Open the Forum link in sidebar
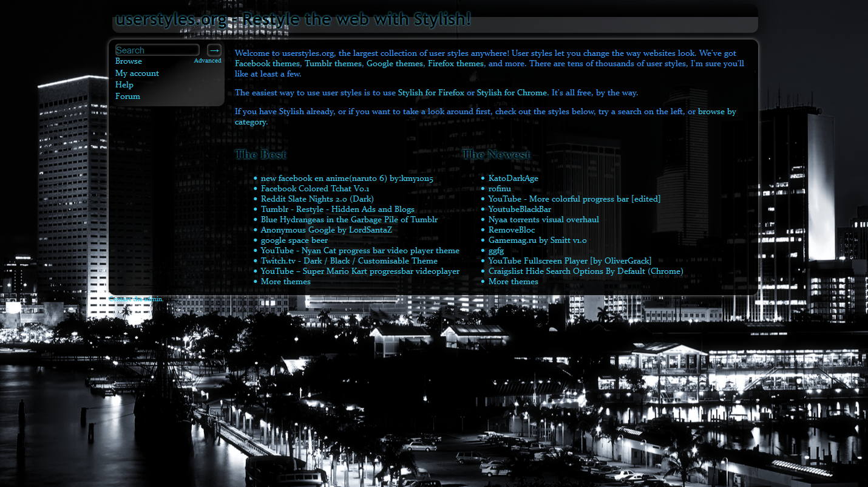Screen dimensions: 868x487 (127, 97)
